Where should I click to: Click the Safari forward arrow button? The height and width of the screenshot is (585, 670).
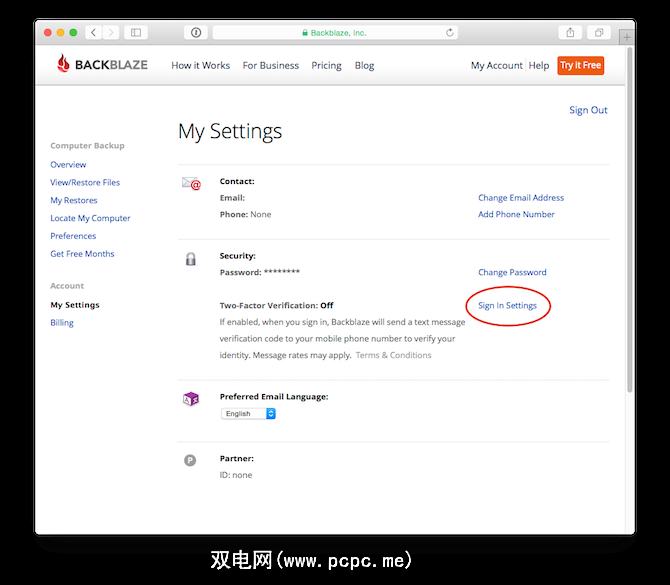pyautogui.click(x=111, y=32)
